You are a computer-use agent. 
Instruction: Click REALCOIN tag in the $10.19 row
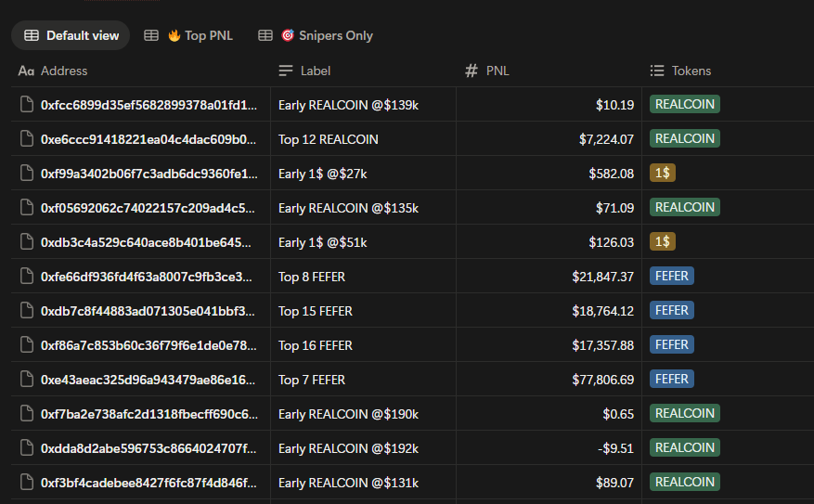(685, 104)
